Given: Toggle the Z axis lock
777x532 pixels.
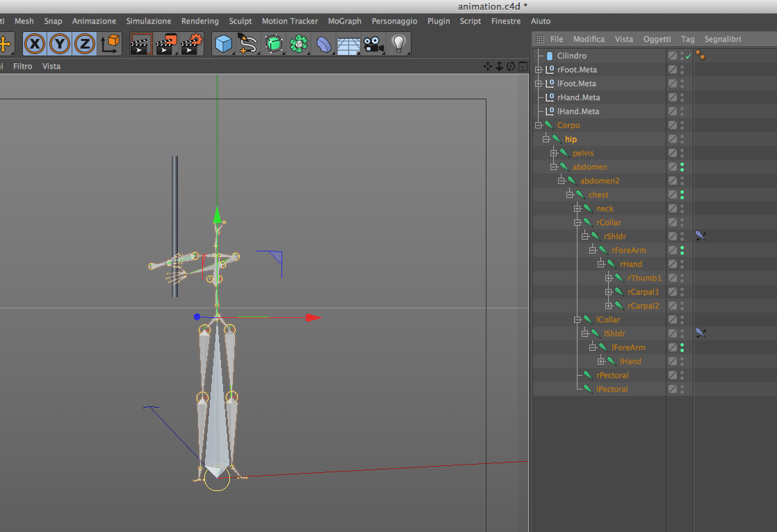Looking at the screenshot, I should pyautogui.click(x=85, y=44).
